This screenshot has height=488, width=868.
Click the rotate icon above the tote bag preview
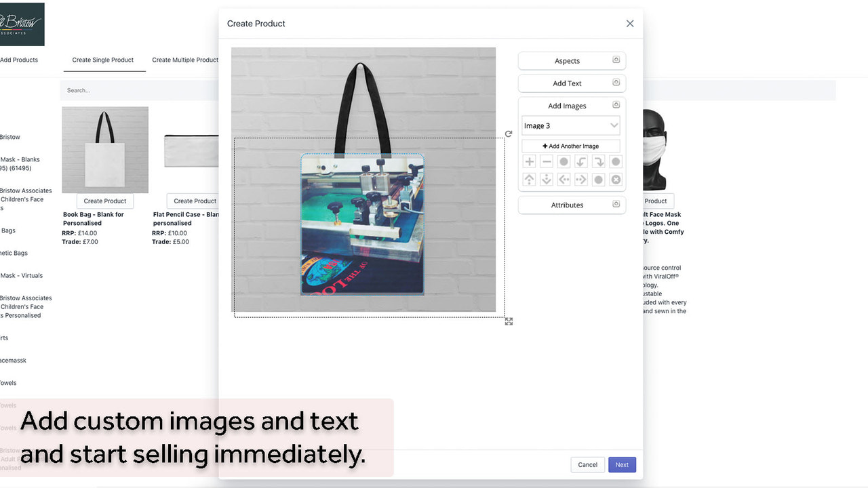pyautogui.click(x=509, y=134)
